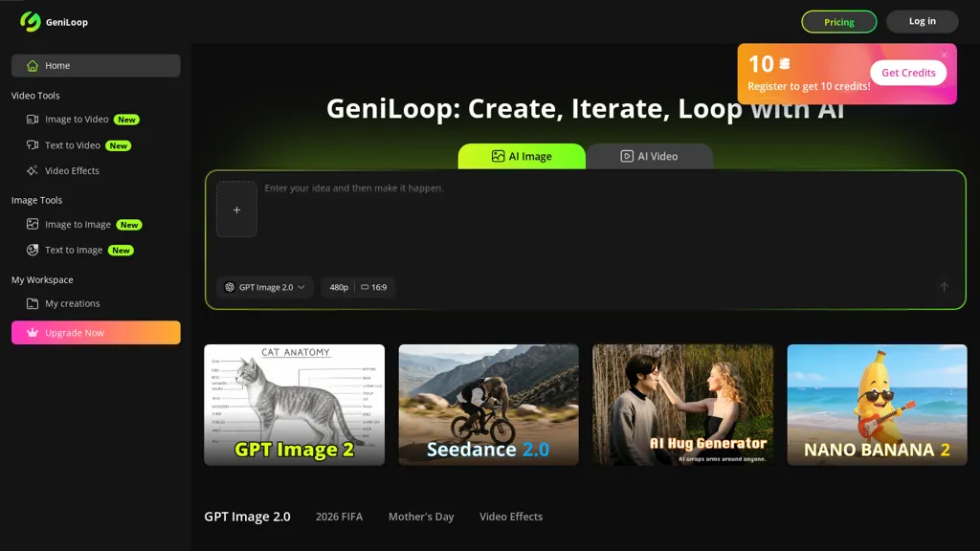Switch to the AI Video tab
Screen dimensions: 980x551
649,156
